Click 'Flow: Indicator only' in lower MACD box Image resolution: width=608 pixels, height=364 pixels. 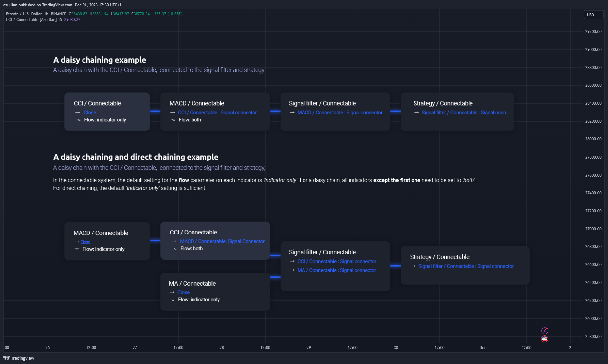[103, 249]
